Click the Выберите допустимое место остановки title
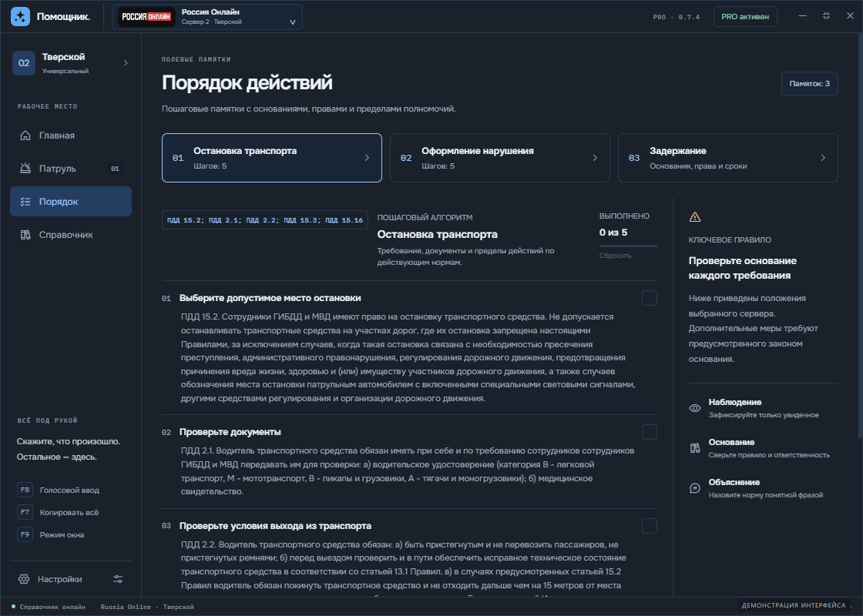The image size is (863, 616). pyautogui.click(x=270, y=298)
